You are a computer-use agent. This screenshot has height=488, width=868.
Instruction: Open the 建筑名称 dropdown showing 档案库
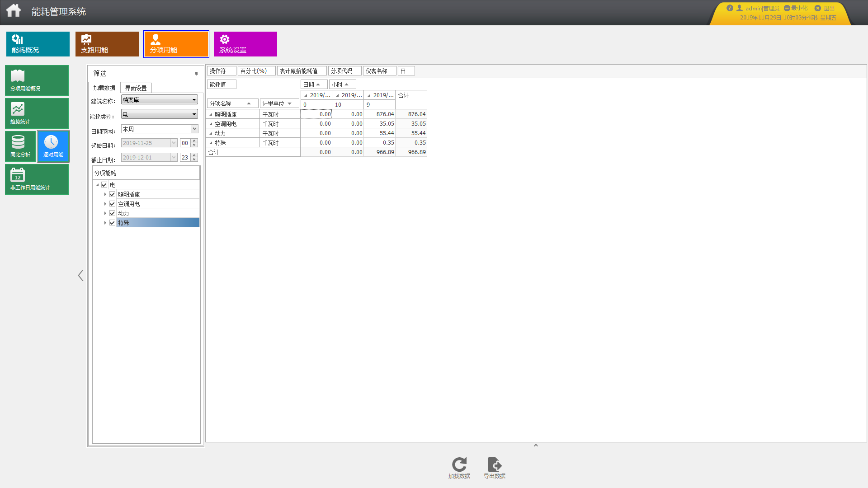point(160,100)
